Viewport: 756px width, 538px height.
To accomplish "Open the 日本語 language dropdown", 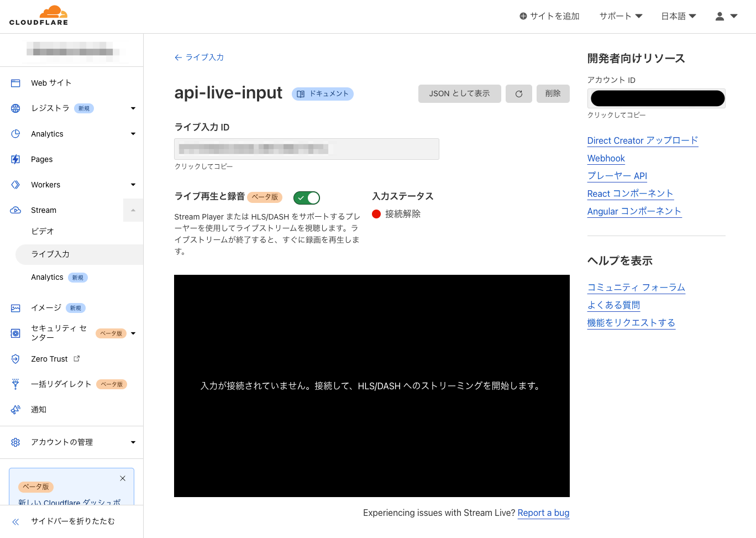I will pyautogui.click(x=679, y=16).
